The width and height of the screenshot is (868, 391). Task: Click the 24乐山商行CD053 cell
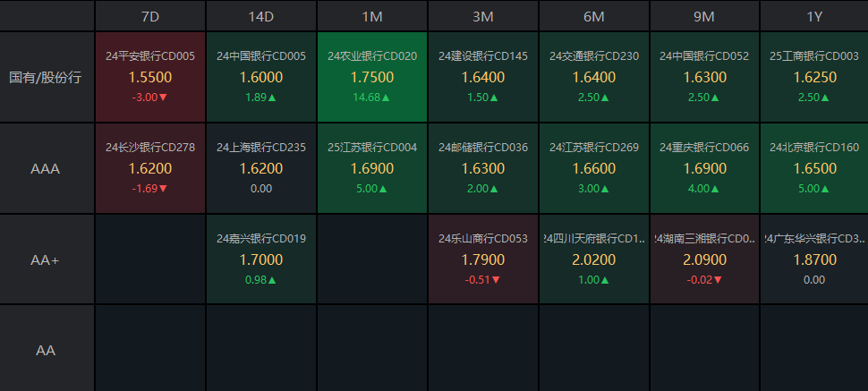(x=483, y=259)
